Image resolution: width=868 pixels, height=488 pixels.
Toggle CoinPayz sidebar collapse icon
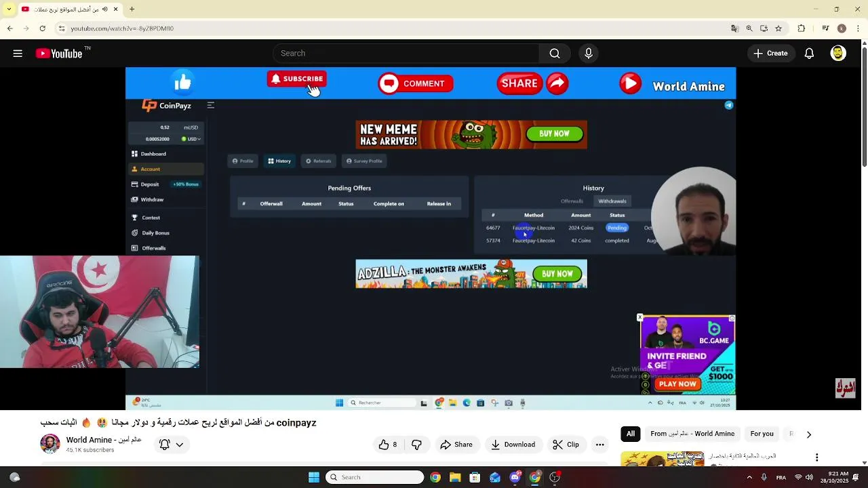[211, 105]
